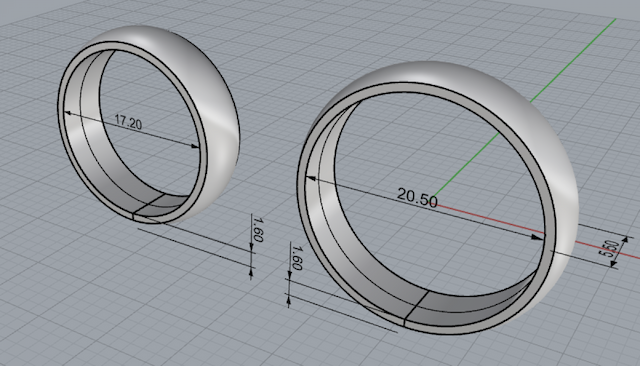
Task: Select the 20.50 dimension text
Action: pos(417,197)
